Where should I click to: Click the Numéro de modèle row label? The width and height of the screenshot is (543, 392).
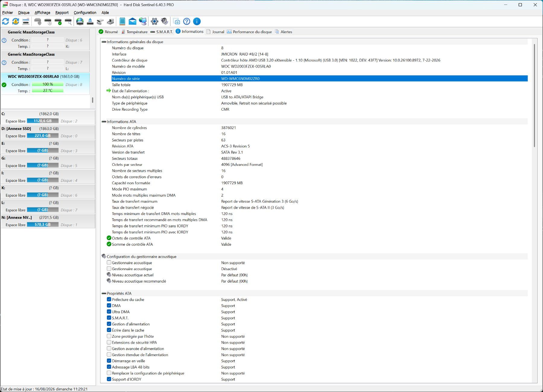(x=128, y=66)
